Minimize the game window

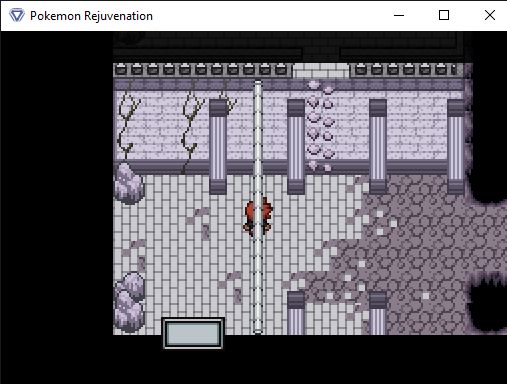coord(399,15)
